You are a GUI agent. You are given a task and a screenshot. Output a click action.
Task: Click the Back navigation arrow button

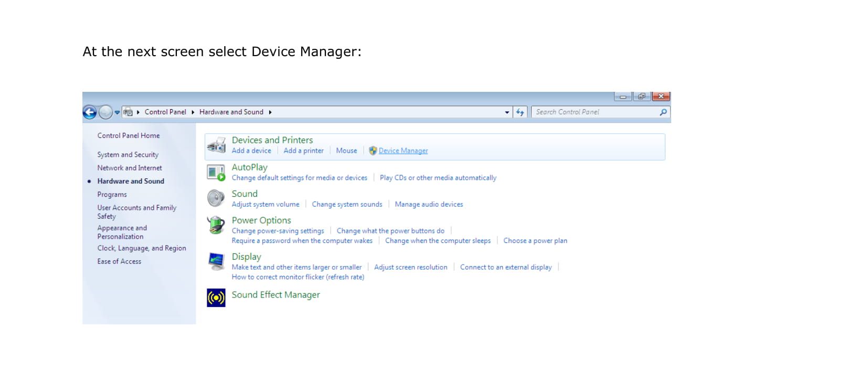[90, 112]
